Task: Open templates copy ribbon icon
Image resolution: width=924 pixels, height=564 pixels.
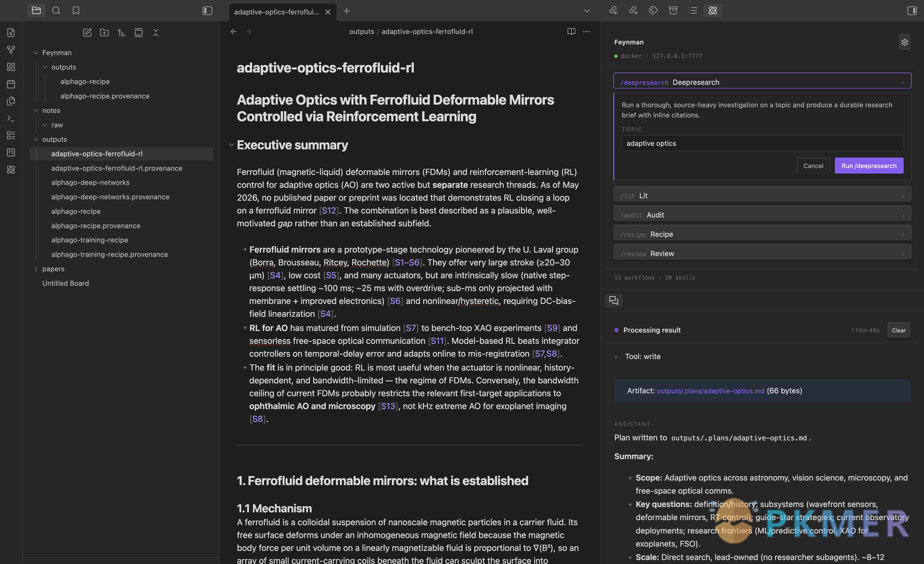Action: click(x=11, y=101)
